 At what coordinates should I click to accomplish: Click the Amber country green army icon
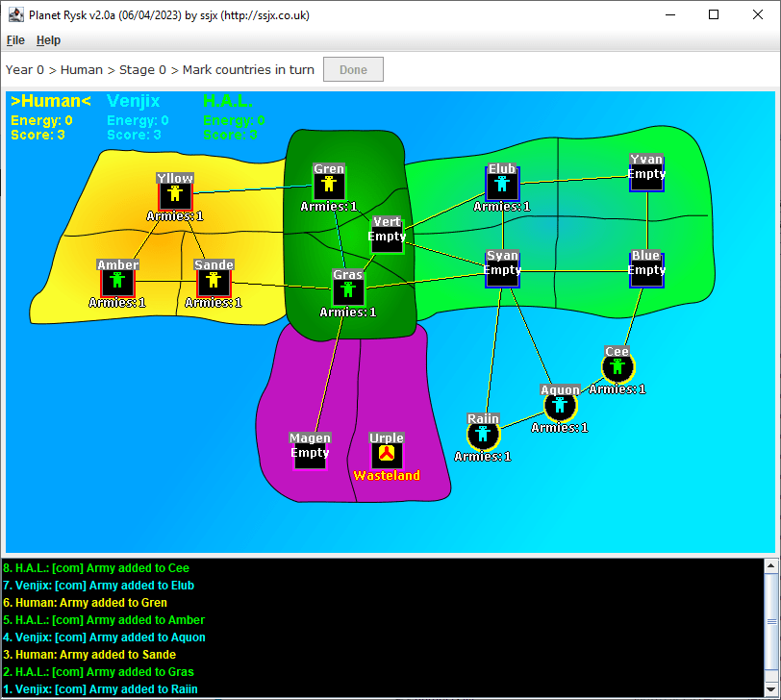pos(117,281)
